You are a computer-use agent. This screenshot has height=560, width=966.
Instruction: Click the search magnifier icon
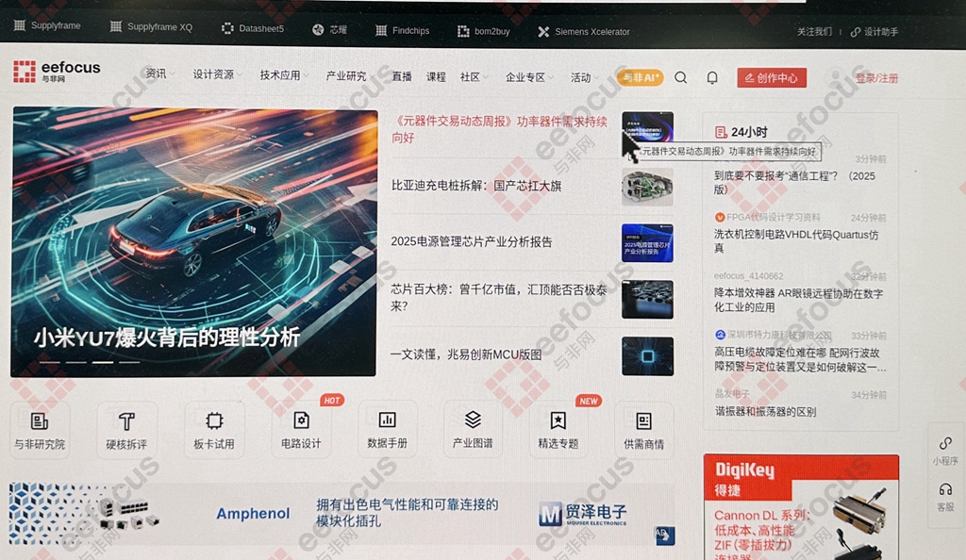click(x=681, y=77)
